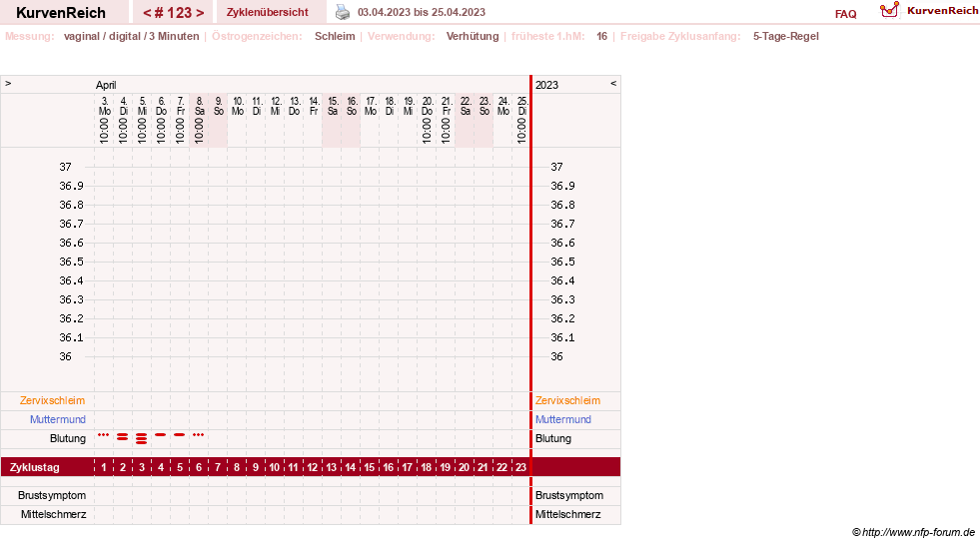Click the spotting bleeding marker on cycle day 1
980x544 pixels.
point(104,434)
